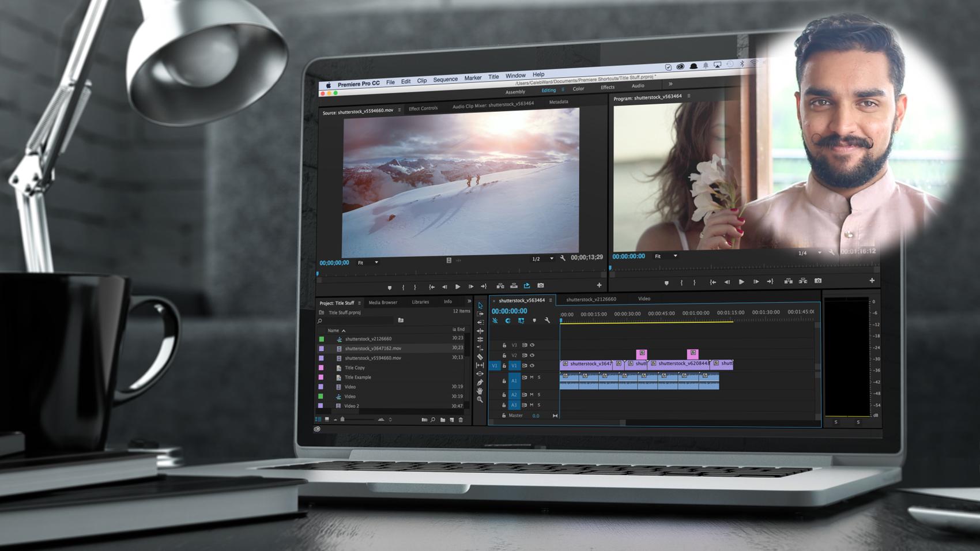Mute audio track A3
Screen dimensions: 980x551
tap(532, 405)
